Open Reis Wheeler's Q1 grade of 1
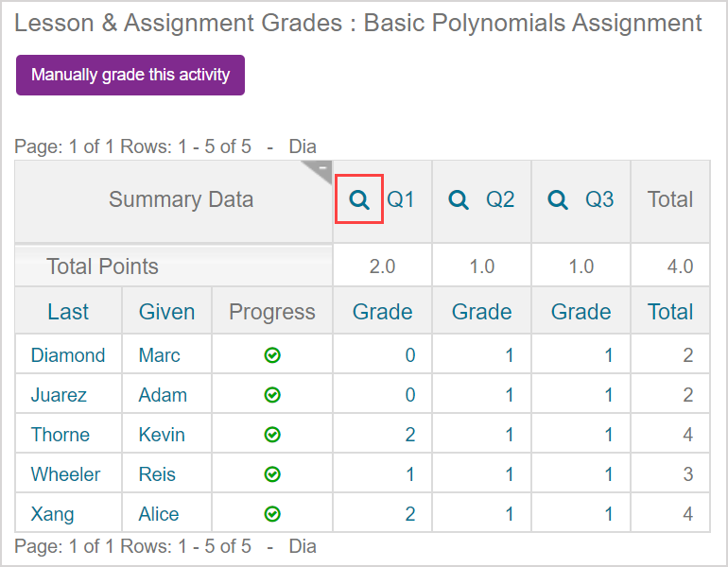 [409, 474]
